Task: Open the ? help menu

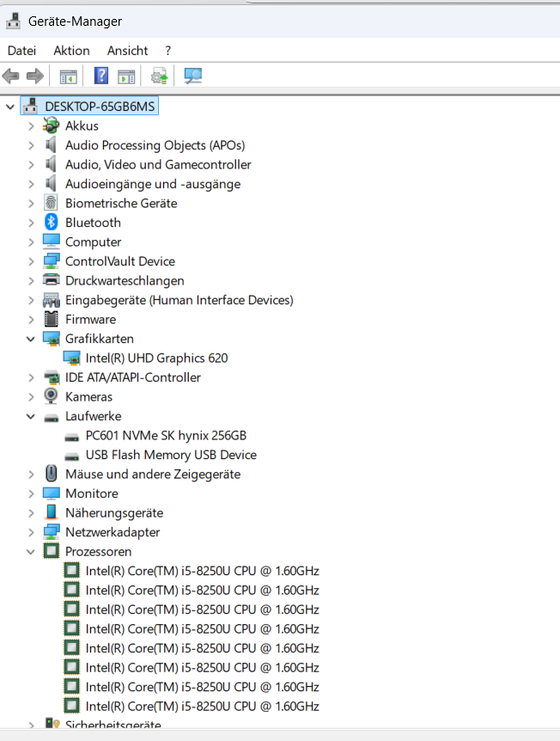Action: point(168,51)
